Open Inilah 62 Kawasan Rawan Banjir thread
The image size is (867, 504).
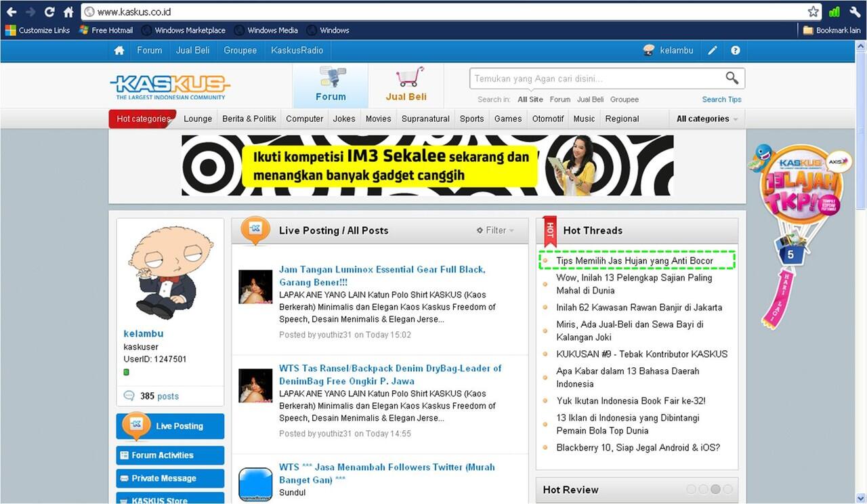[639, 308]
